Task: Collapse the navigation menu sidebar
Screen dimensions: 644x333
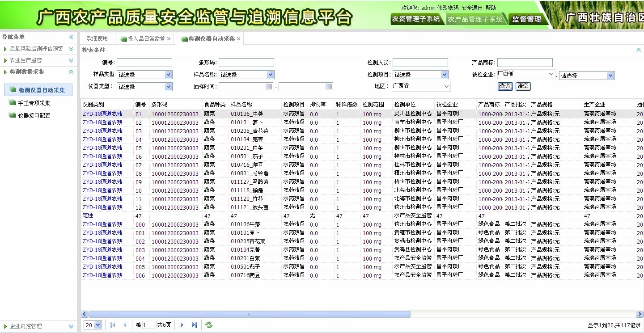Action: click(71, 37)
